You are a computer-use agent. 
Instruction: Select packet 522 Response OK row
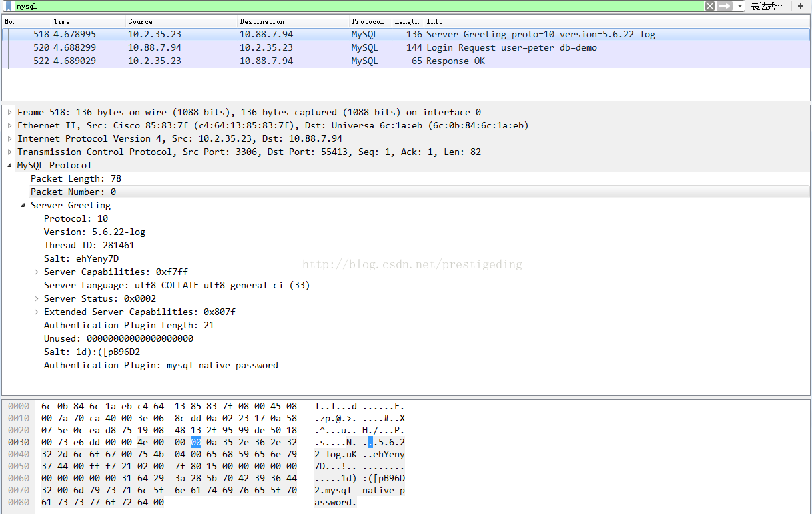coord(406,61)
